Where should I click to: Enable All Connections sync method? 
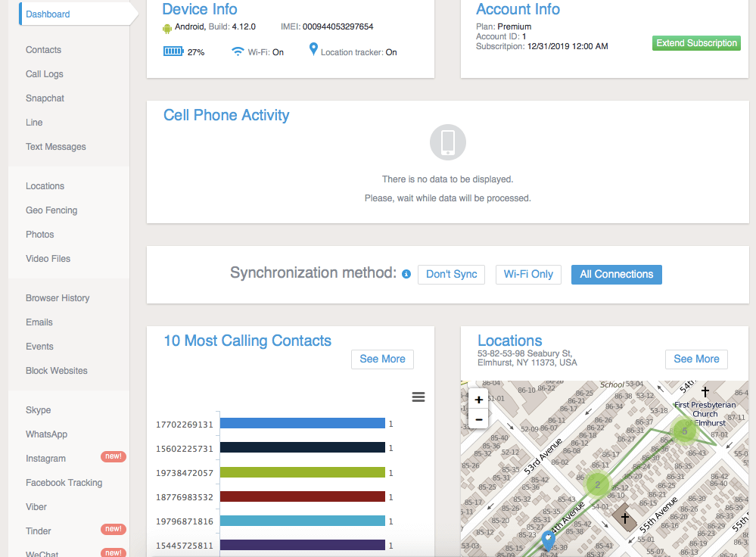click(x=616, y=274)
